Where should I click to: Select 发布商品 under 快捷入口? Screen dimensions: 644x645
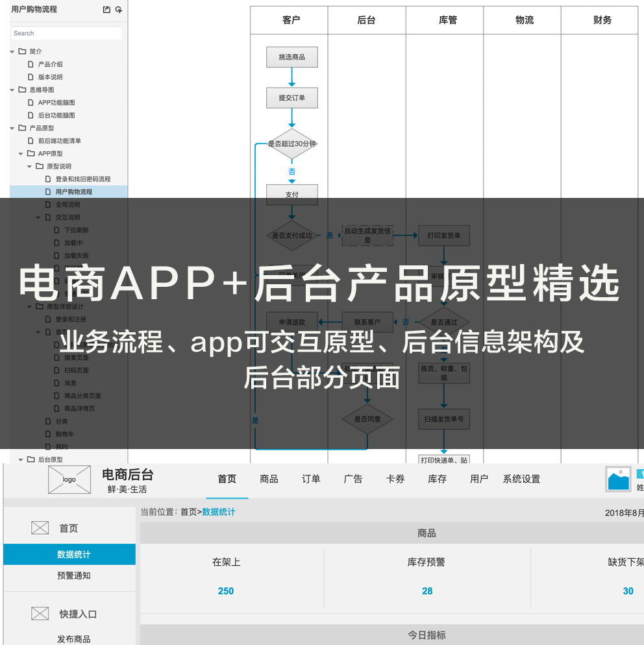pyautogui.click(x=73, y=639)
